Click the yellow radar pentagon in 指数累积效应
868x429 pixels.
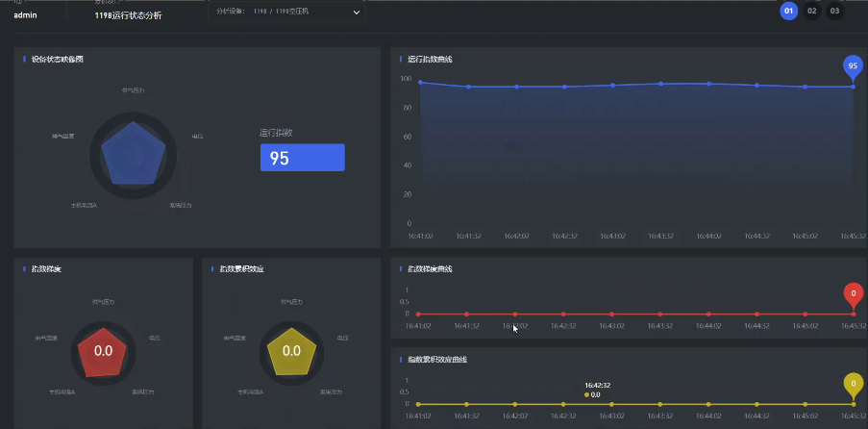(x=291, y=351)
